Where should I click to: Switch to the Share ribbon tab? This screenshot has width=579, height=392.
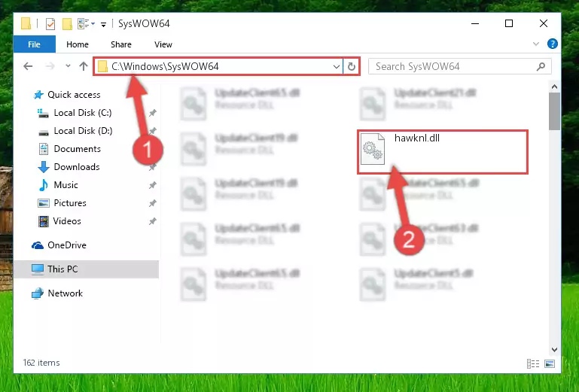pos(121,44)
